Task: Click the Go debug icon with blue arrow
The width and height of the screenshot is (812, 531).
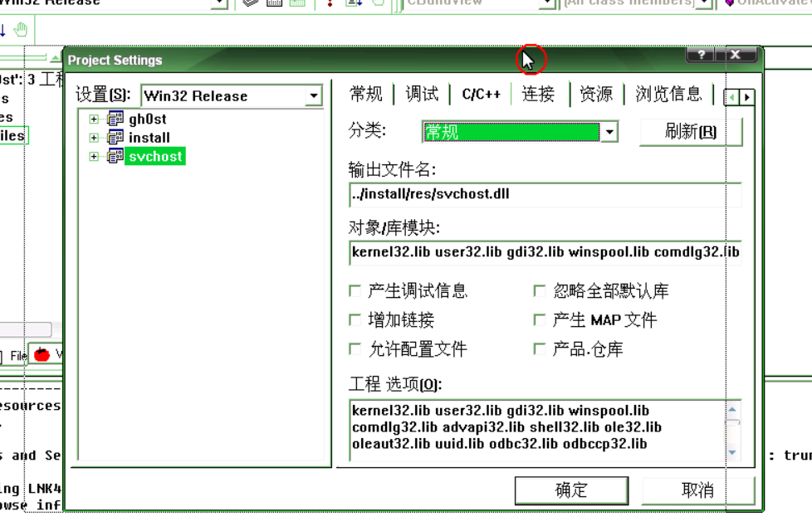Action: [353, 4]
